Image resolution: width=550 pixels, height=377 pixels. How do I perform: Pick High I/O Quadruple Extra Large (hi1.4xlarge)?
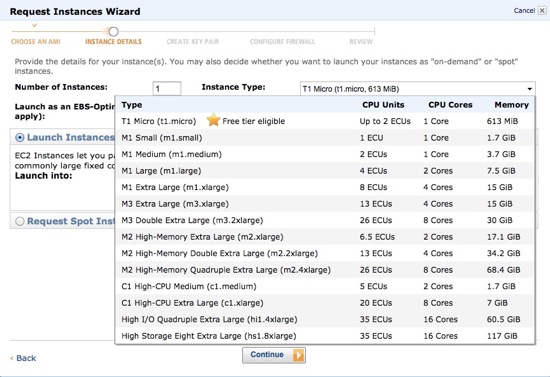click(324, 319)
